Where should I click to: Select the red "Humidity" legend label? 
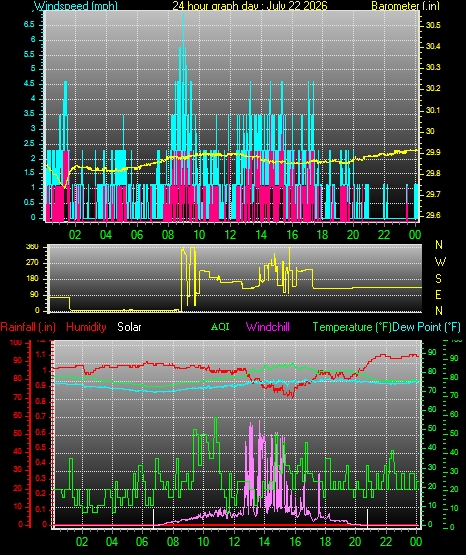(x=86, y=327)
